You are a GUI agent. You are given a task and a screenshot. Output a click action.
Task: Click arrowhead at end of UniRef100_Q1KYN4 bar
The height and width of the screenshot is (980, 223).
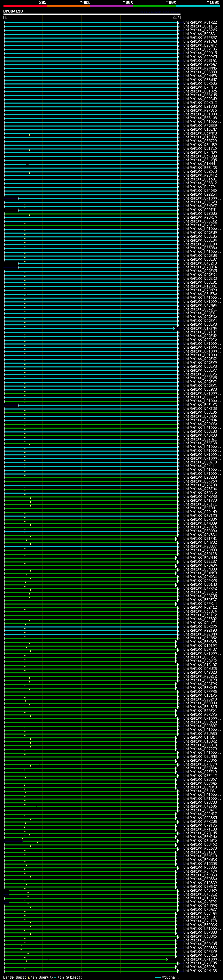point(174,329)
